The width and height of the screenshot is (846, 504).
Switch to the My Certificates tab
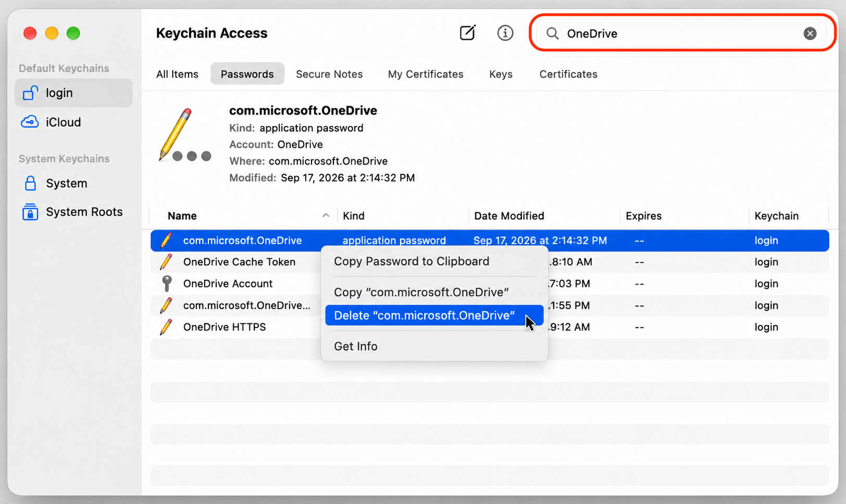pyautogui.click(x=426, y=74)
